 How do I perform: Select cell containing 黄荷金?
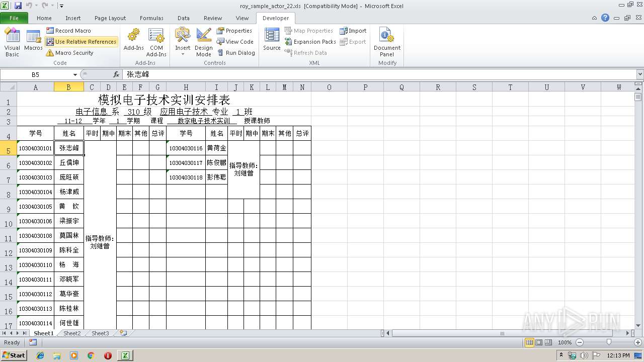pos(217,148)
